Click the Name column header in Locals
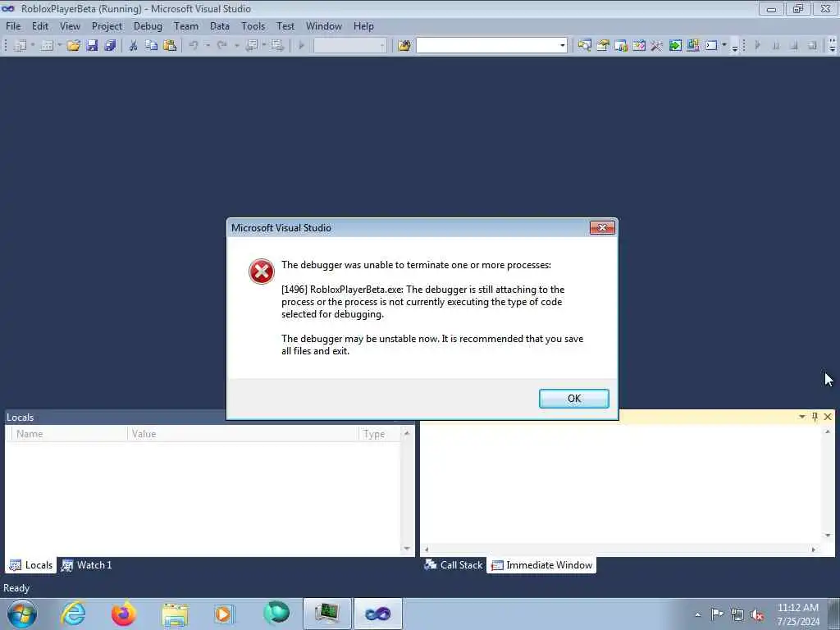The image size is (840, 630). pyautogui.click(x=70, y=434)
